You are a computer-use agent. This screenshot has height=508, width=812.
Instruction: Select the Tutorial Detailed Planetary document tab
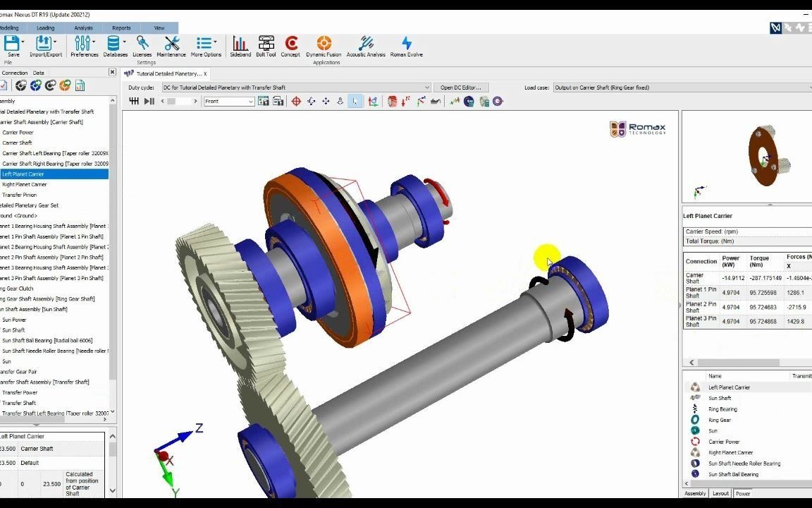(166, 73)
